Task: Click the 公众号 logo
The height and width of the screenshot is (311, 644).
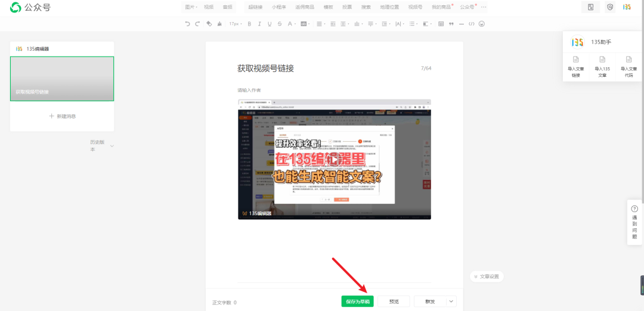Action: pyautogui.click(x=30, y=7)
